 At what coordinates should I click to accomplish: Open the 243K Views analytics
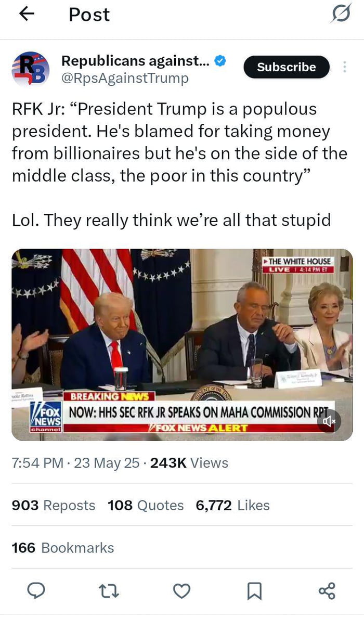coord(189,463)
